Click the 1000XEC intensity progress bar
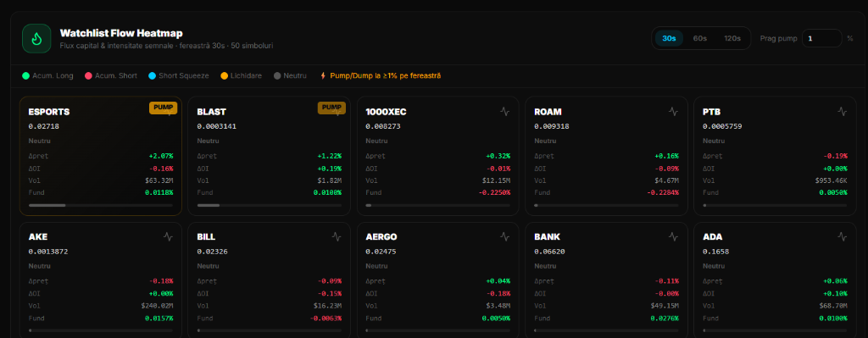Image resolution: width=868 pixels, height=338 pixels. (438, 205)
